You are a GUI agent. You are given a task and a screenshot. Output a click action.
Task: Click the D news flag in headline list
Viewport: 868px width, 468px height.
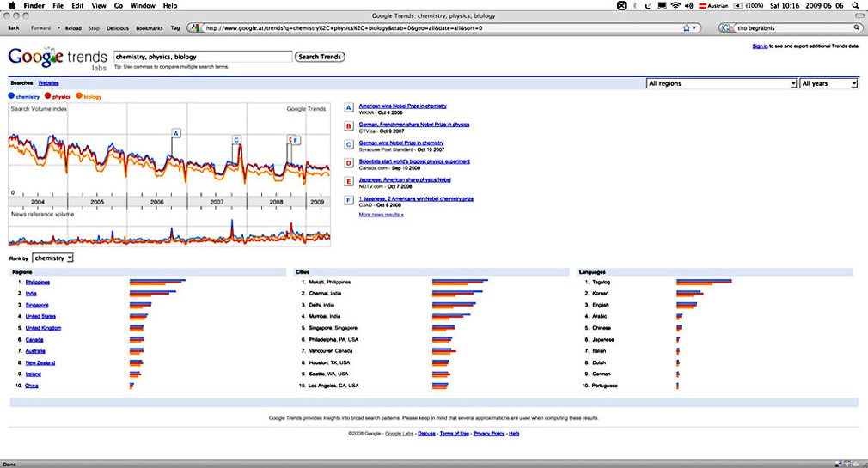pyautogui.click(x=349, y=163)
